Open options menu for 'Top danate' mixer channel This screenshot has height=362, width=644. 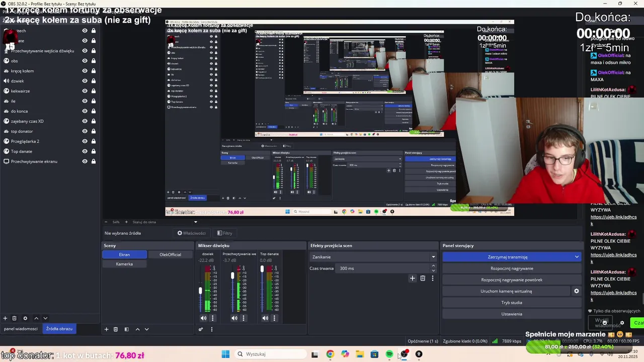click(274, 318)
